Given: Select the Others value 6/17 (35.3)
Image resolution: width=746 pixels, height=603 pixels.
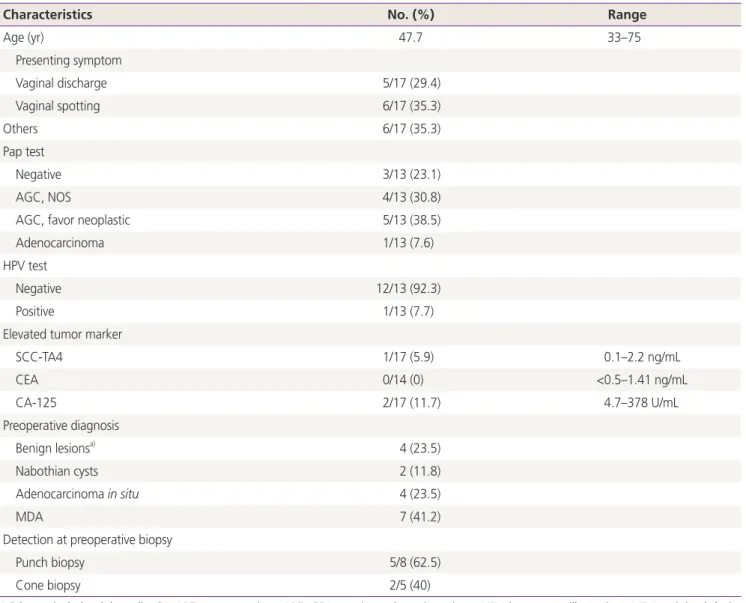Looking at the screenshot, I should click(x=412, y=129).
